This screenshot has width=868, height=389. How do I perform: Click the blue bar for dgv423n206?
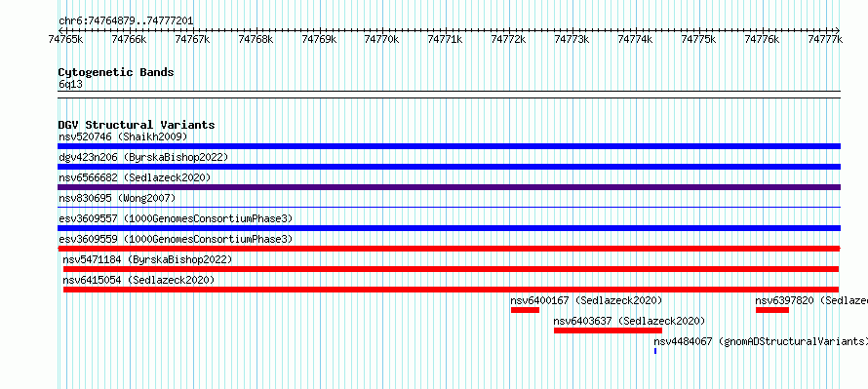click(x=449, y=167)
